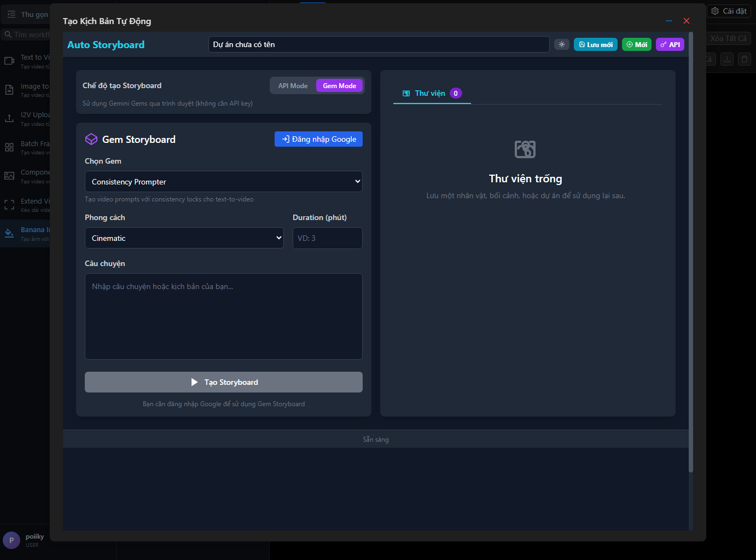Open the Thư viện tab
Viewport: 756px width, 560px height.
(431, 93)
